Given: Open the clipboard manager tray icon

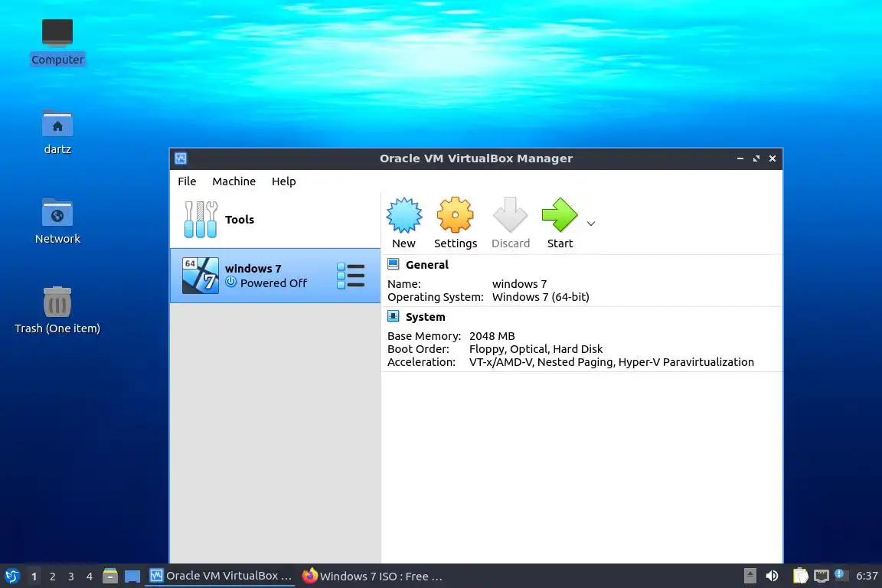Looking at the screenshot, I should click(x=800, y=576).
